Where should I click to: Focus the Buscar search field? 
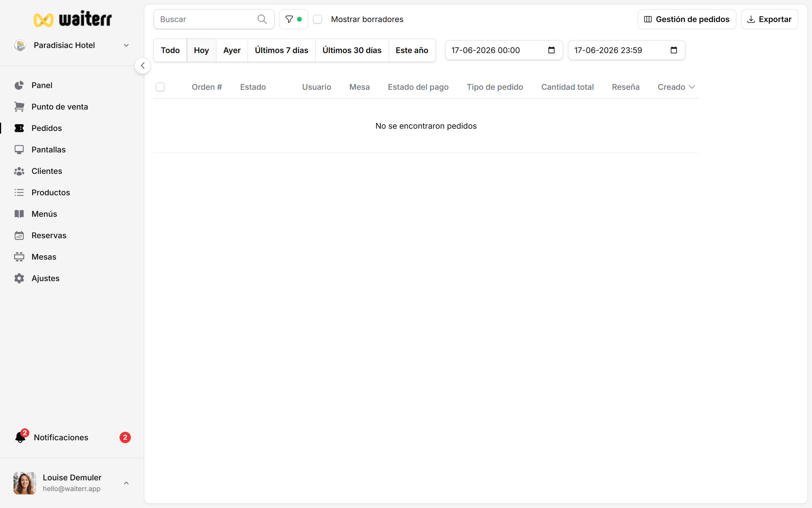pos(214,19)
